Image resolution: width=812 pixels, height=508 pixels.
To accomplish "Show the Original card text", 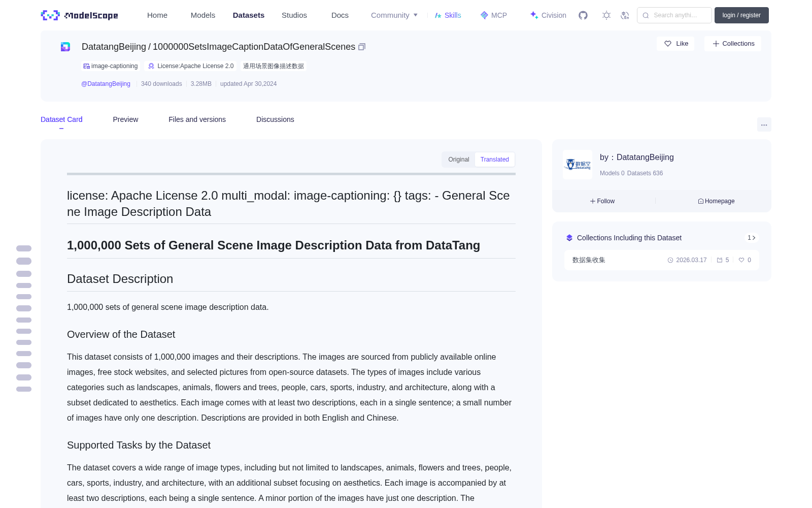I will [459, 160].
